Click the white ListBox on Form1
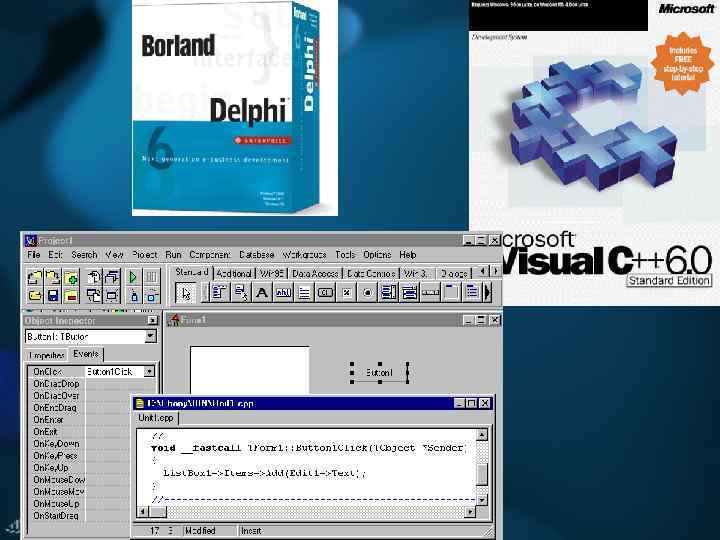720x540 pixels. (250, 370)
